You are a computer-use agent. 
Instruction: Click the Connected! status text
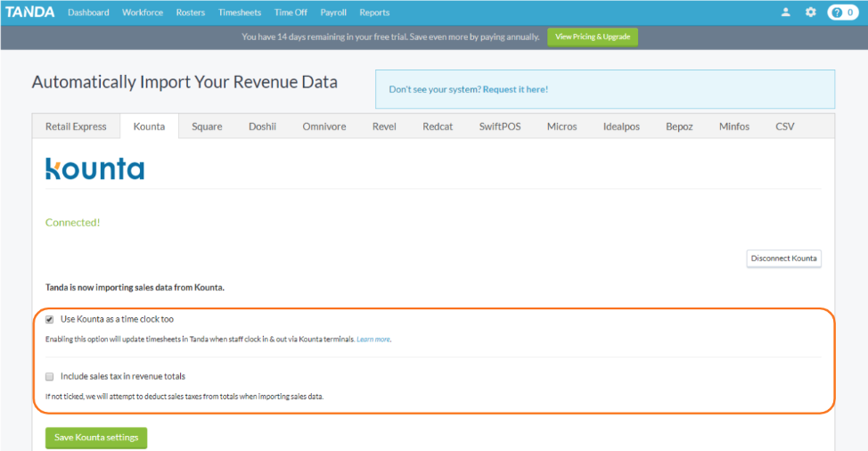pos(72,223)
